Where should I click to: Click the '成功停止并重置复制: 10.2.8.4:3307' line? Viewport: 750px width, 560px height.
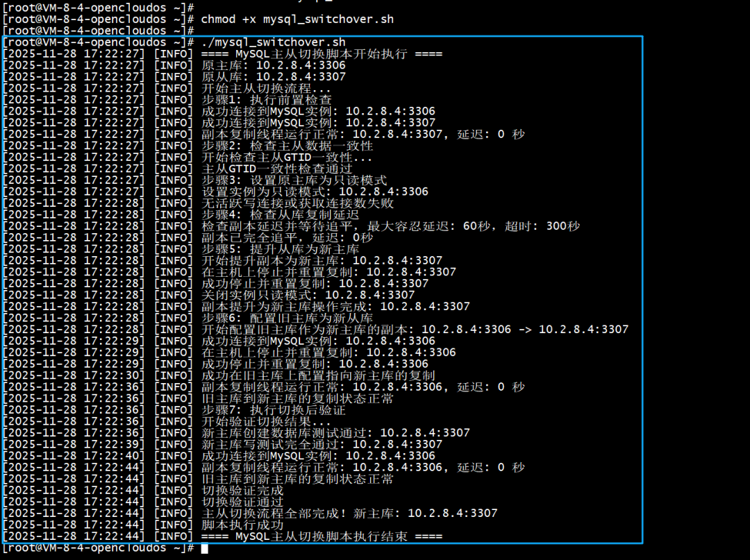215,283
